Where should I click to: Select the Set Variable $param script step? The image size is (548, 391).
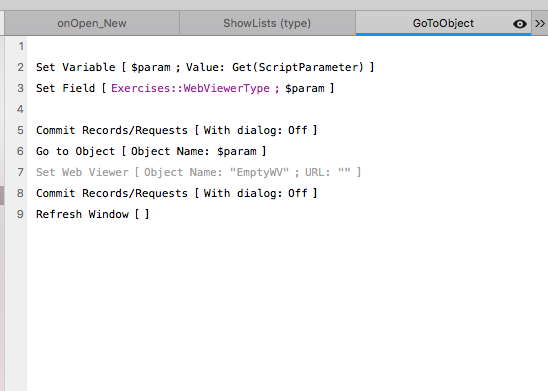coord(205,67)
